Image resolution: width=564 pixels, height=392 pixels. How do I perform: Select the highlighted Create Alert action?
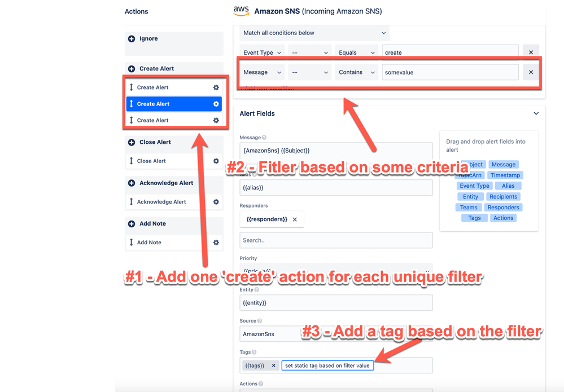[174, 104]
